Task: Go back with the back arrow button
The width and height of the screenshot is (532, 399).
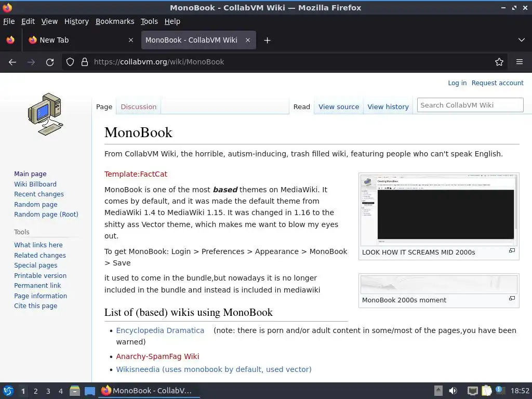Action: coord(12,62)
